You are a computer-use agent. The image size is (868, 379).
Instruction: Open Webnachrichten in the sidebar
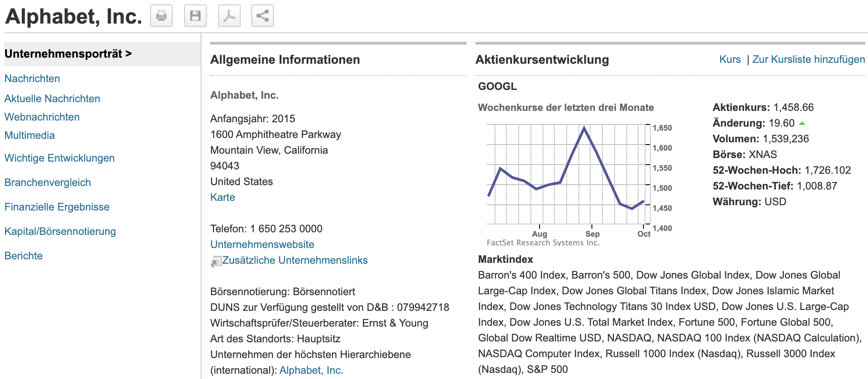[x=42, y=117]
